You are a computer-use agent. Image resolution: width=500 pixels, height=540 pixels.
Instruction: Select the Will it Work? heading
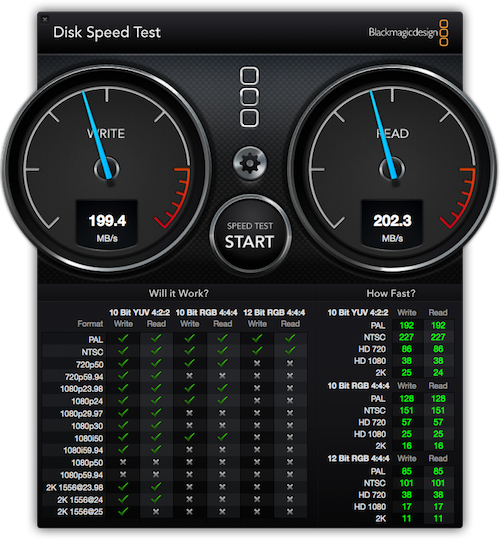coord(179,293)
